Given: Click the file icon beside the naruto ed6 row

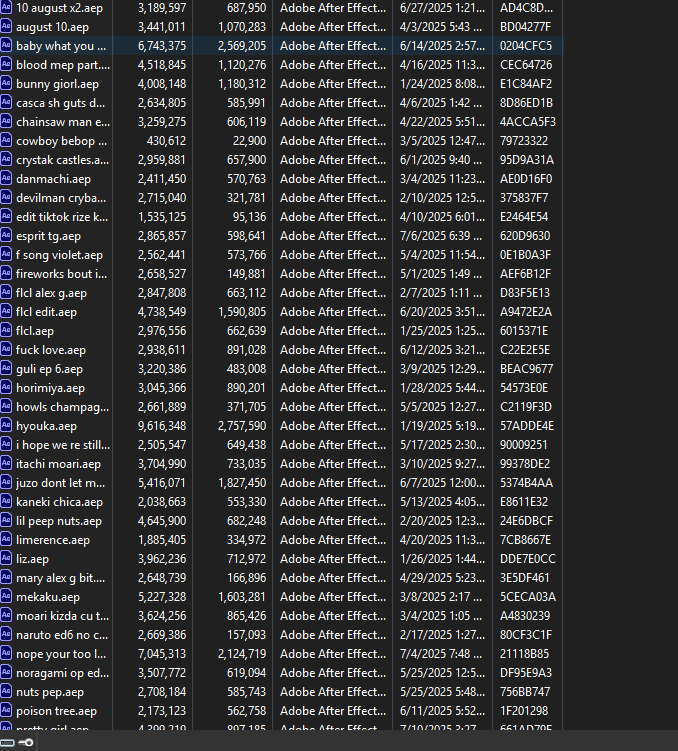Looking at the screenshot, I should point(6,634).
